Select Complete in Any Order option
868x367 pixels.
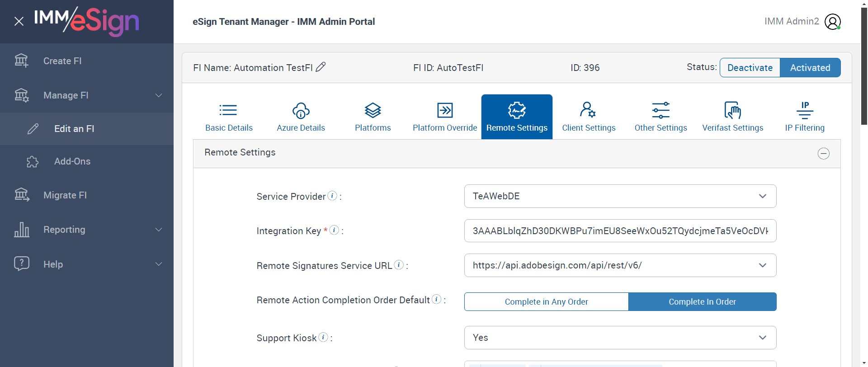pos(546,301)
